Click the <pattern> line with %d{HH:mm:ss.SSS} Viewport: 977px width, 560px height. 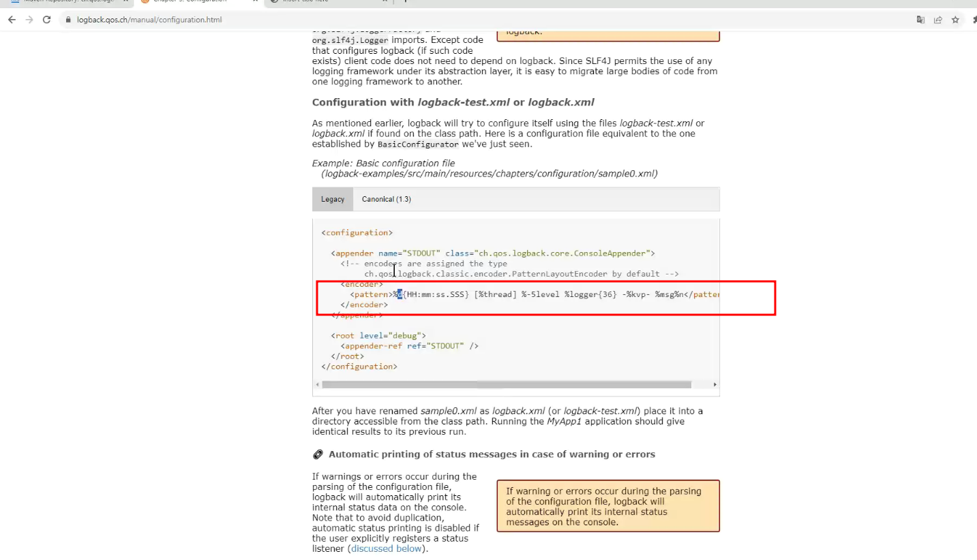[535, 294]
